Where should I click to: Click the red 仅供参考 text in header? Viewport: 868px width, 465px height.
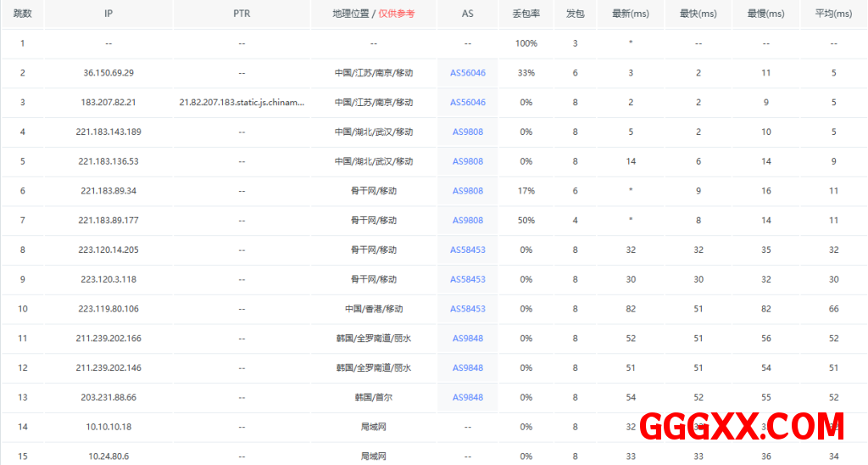click(x=397, y=14)
